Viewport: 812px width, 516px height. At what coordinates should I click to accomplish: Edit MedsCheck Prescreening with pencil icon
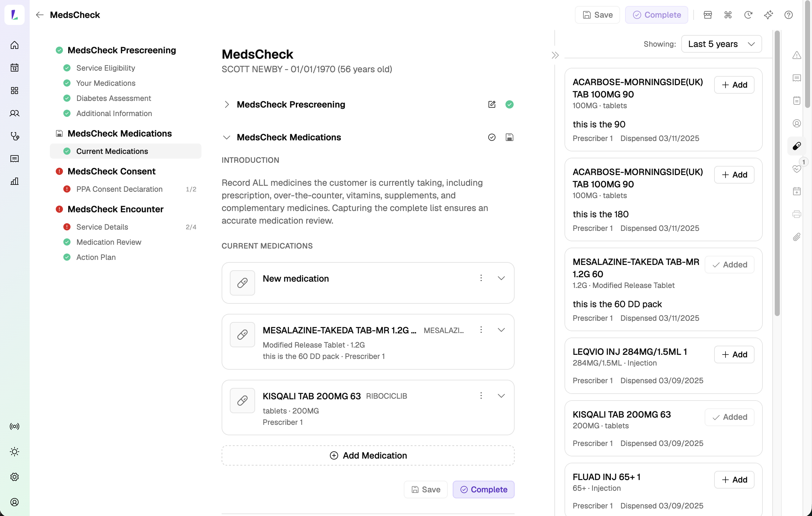pyautogui.click(x=492, y=104)
